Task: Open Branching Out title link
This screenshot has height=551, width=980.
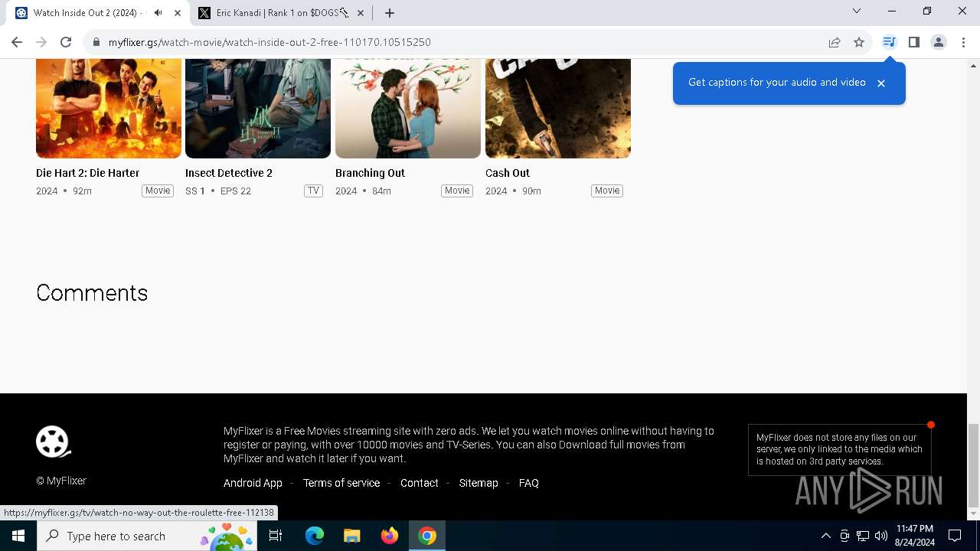Action: [370, 173]
